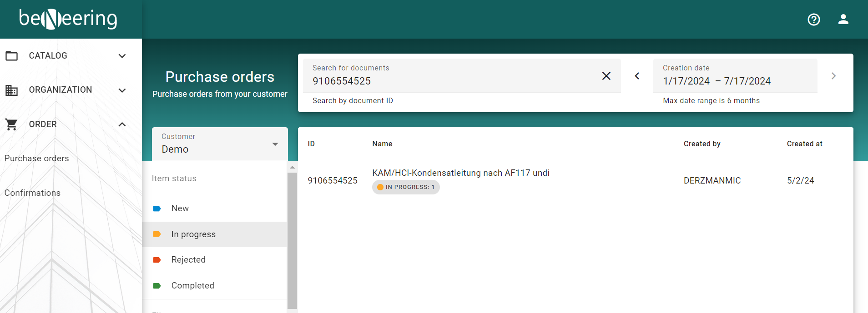
Task: Open the user account profile icon
Action: pyautogui.click(x=843, y=20)
